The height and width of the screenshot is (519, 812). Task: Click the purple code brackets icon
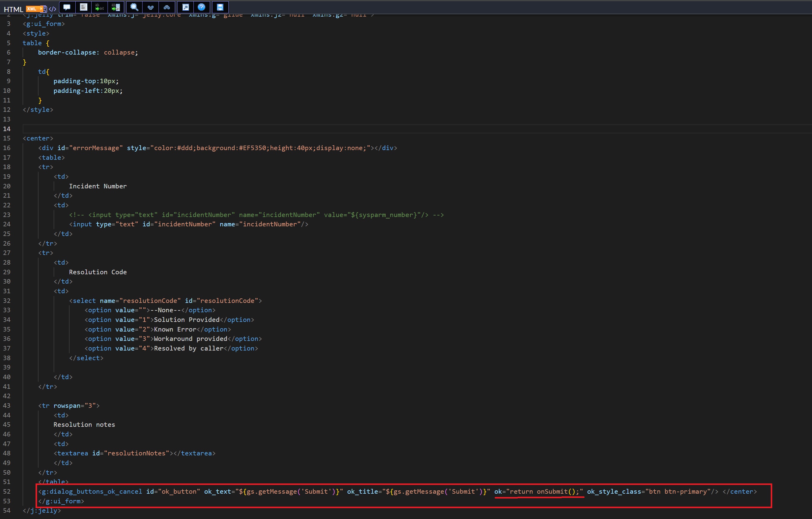pos(52,9)
